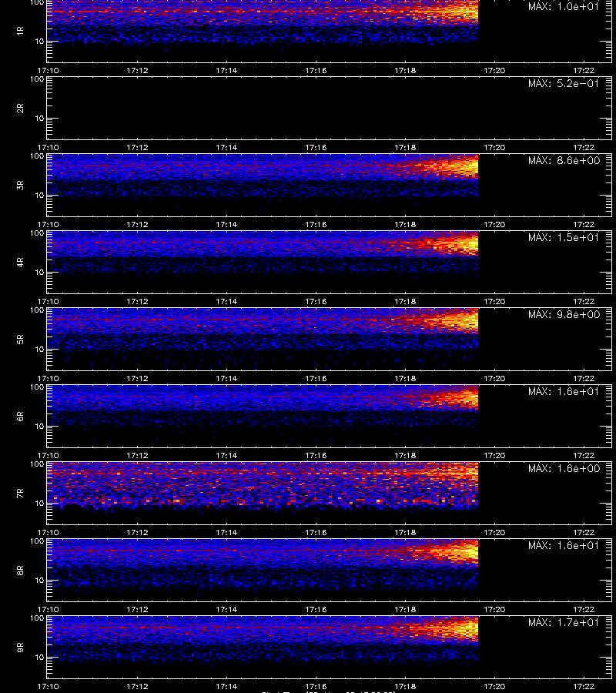Click the 'MAX: 1.6e+01' label in panel 8R

point(564,545)
